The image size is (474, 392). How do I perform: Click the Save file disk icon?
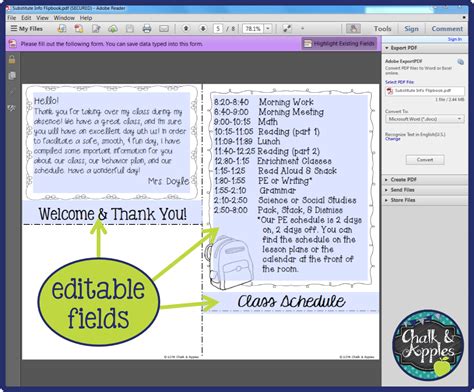point(130,29)
